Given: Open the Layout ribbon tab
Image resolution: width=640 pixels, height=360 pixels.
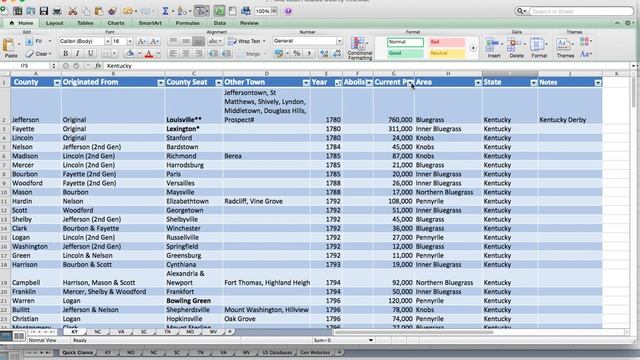Looking at the screenshot, I should [54, 23].
